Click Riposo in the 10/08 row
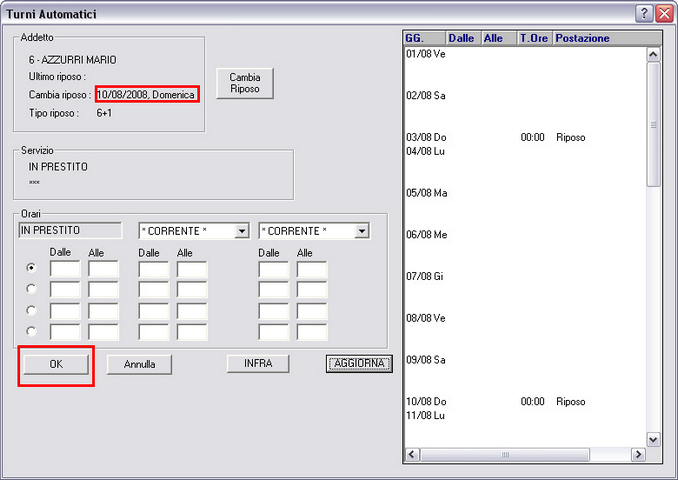 pos(571,402)
